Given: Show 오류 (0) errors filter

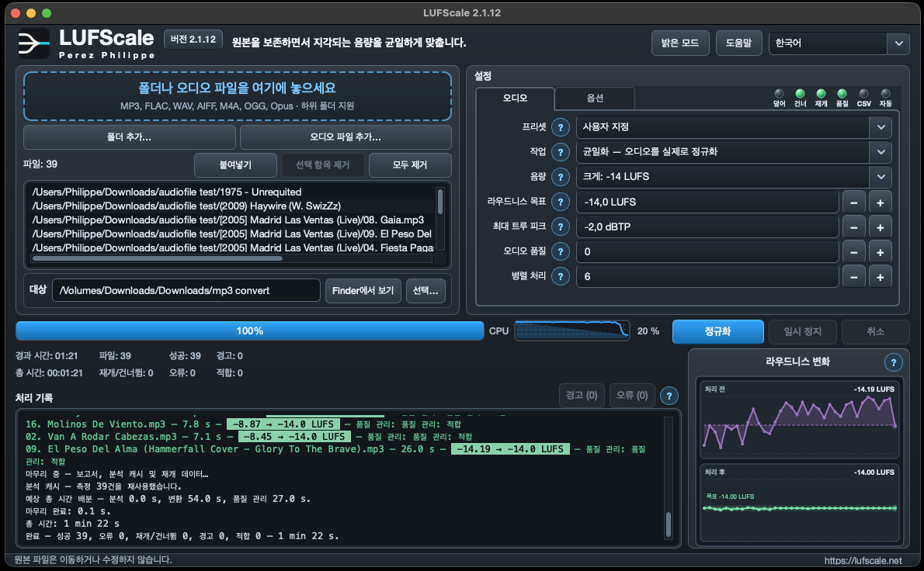Looking at the screenshot, I should tap(632, 396).
